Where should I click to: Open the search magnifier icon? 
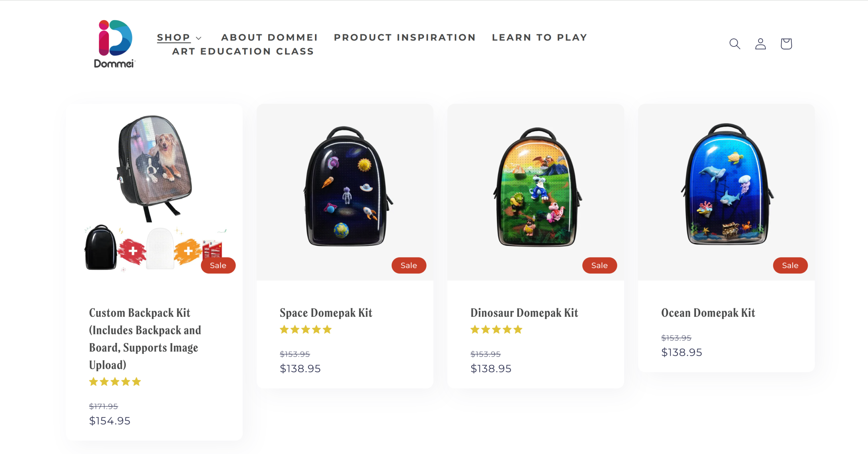click(735, 44)
